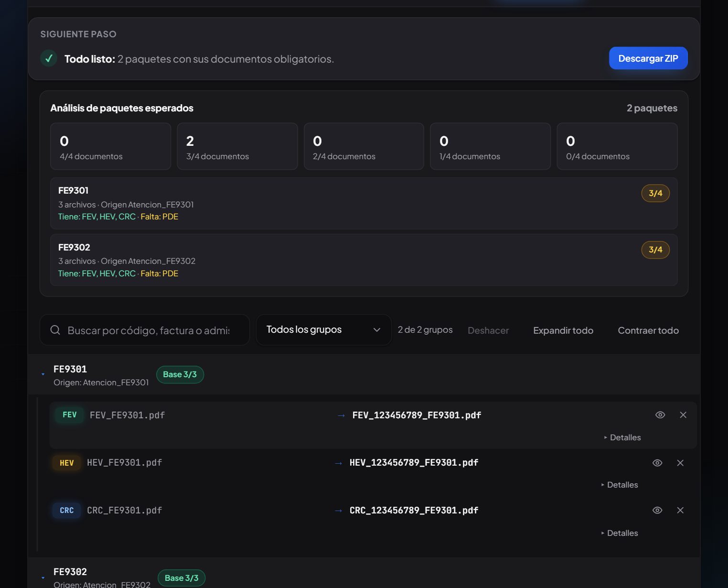This screenshot has height=588, width=728.
Task: Click the FEV document type badge
Action: click(x=70, y=415)
